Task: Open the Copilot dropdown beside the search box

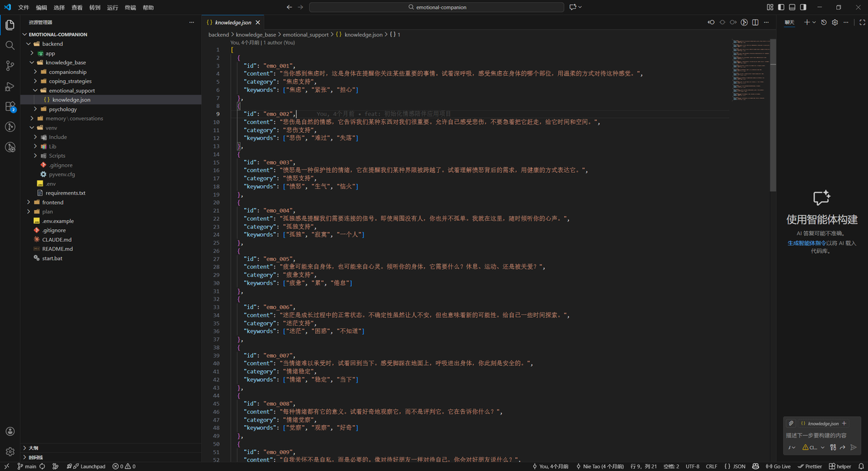Action: (580, 7)
